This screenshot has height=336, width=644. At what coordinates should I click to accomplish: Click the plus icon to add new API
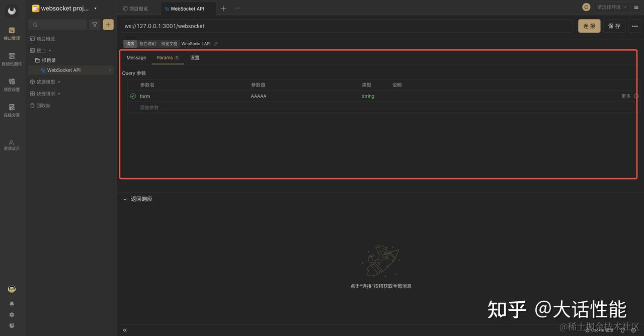pyautogui.click(x=108, y=24)
